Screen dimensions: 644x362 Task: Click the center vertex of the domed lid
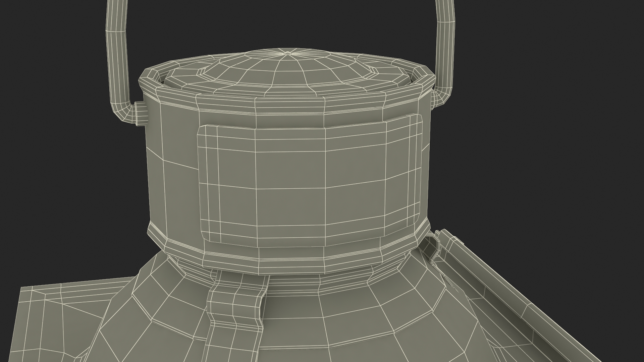(287, 53)
